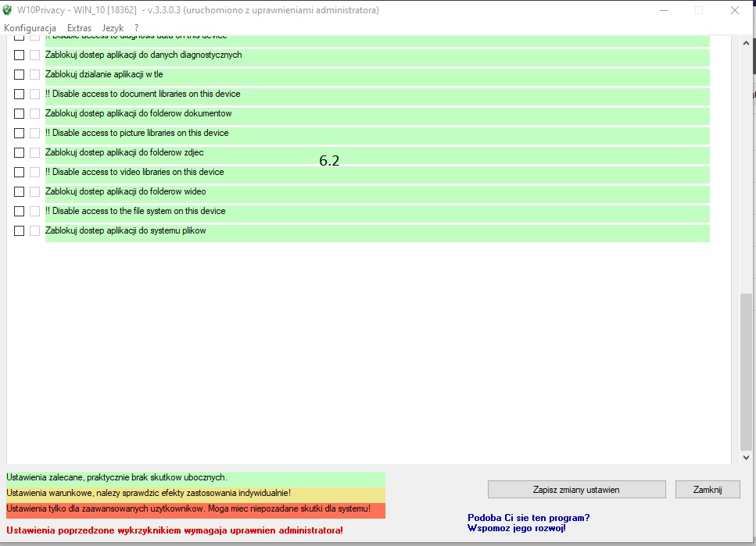Viewport: 756px width, 546px height.
Task: Follow 'Podoba Ci sie ten program? Wspomoz jego rozwoj!' link
Action: [x=528, y=523]
